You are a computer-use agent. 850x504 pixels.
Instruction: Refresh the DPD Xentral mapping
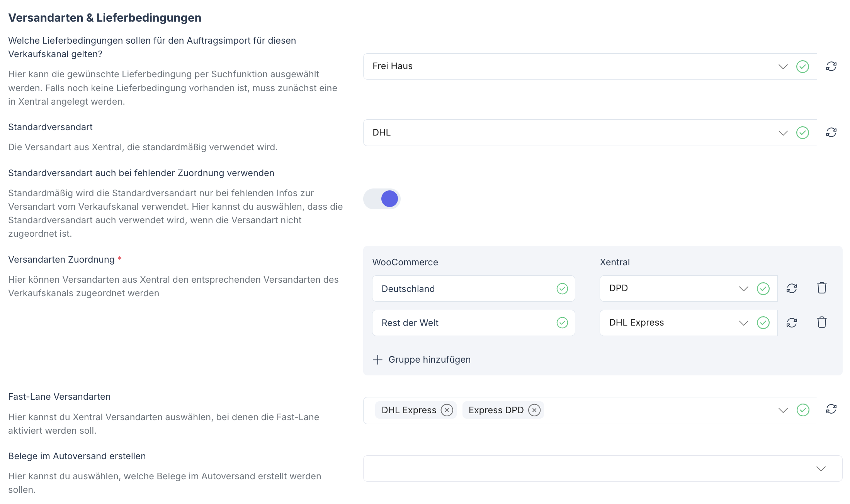pos(792,288)
